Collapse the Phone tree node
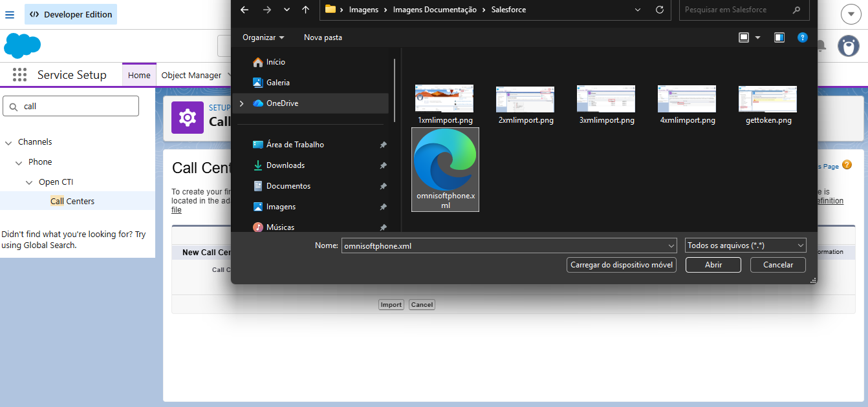868x407 pixels. pyautogui.click(x=19, y=162)
